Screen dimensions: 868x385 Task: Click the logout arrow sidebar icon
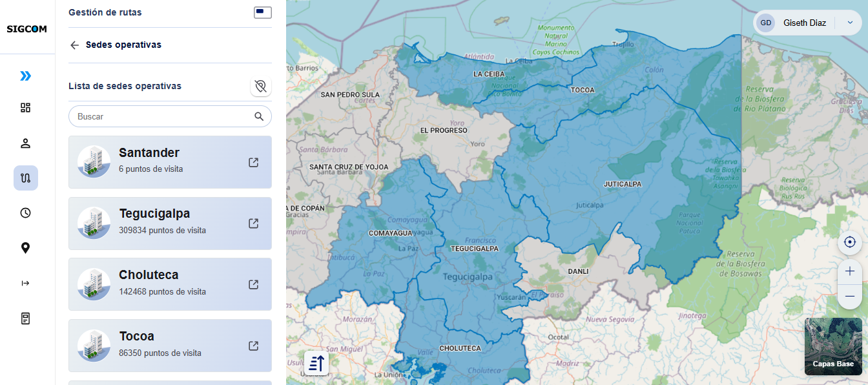(25, 283)
